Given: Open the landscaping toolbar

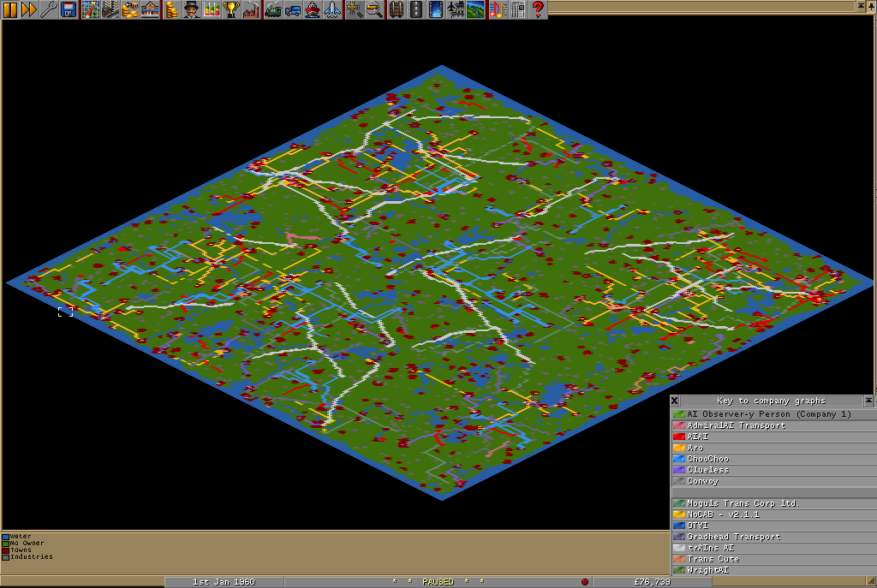Looking at the screenshot, I should [474, 9].
